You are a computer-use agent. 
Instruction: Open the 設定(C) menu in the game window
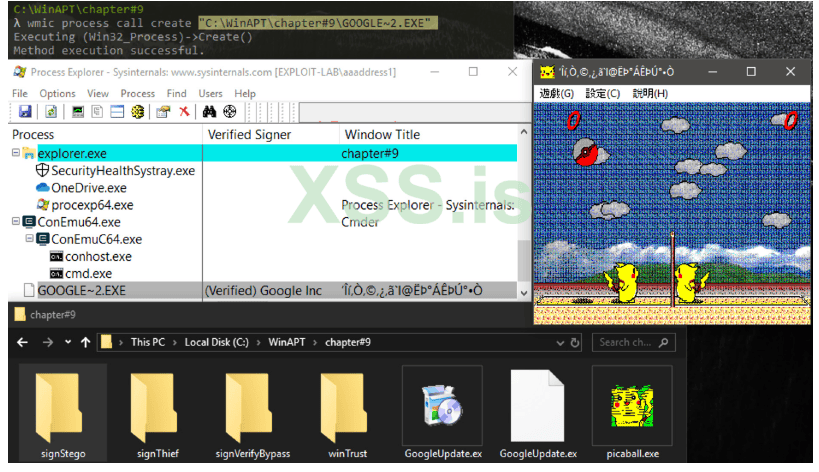[x=603, y=93]
